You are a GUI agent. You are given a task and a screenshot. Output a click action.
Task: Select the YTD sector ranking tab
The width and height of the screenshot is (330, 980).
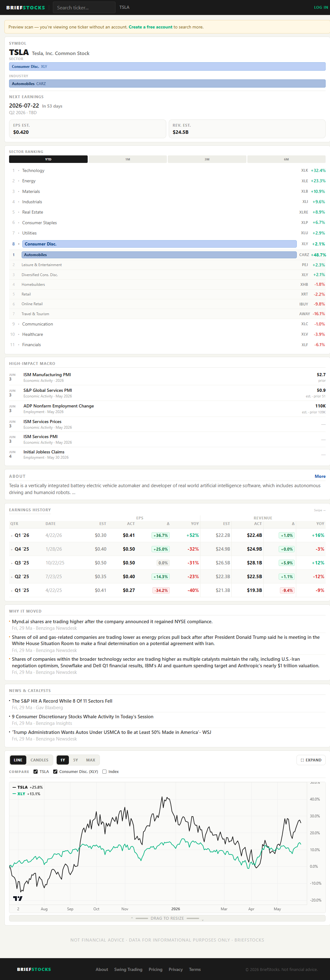coord(49,159)
